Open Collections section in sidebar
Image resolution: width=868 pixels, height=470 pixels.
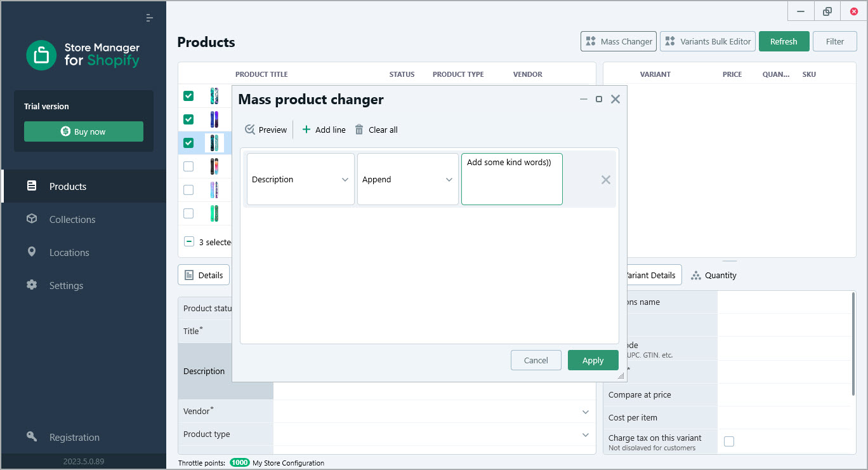[x=84, y=219]
